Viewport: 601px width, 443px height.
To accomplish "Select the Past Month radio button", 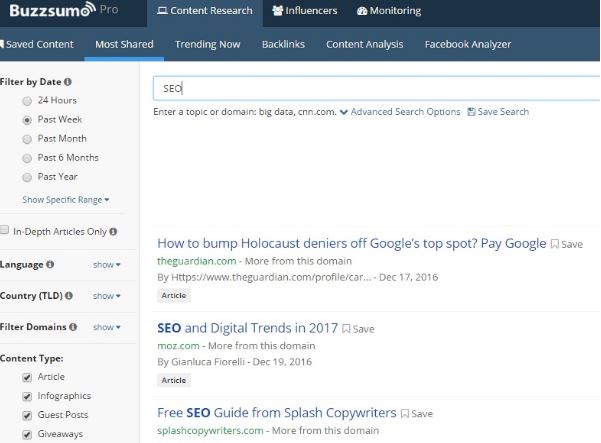I will 26,139.
